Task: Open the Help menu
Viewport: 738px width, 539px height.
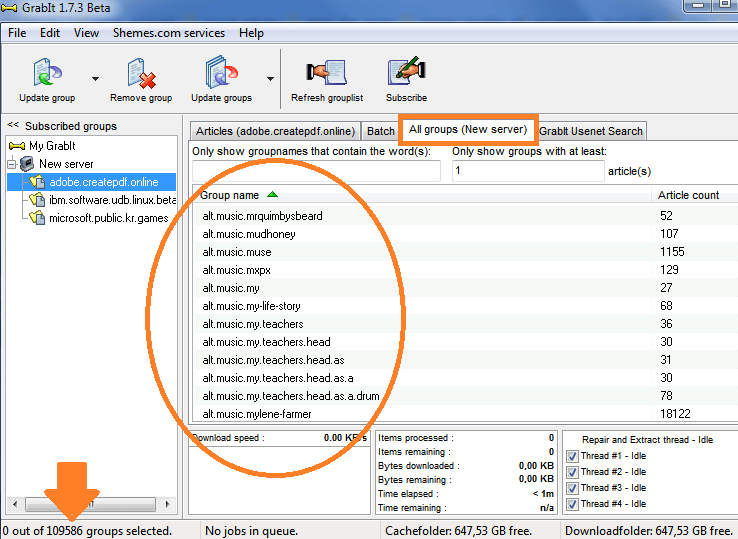Action: (251, 33)
